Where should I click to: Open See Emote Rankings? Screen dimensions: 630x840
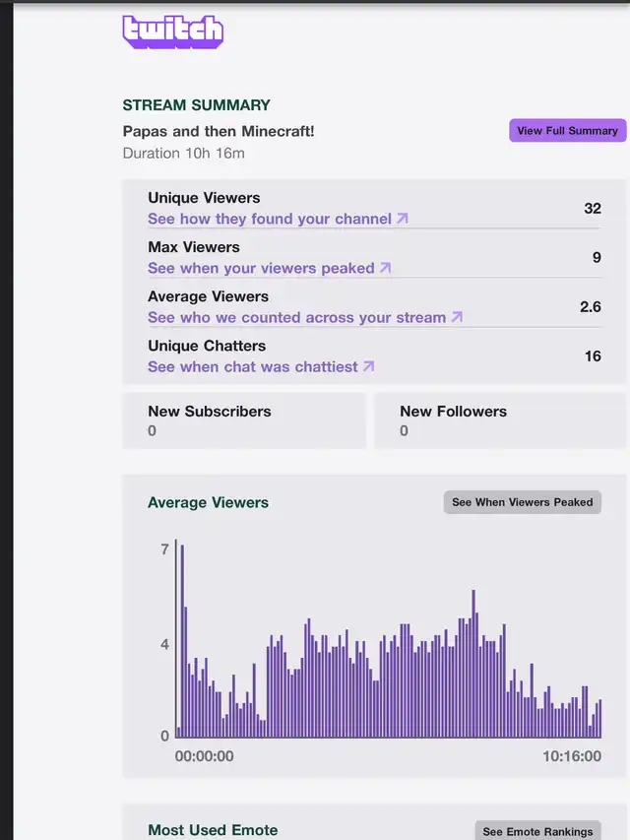tap(537, 831)
